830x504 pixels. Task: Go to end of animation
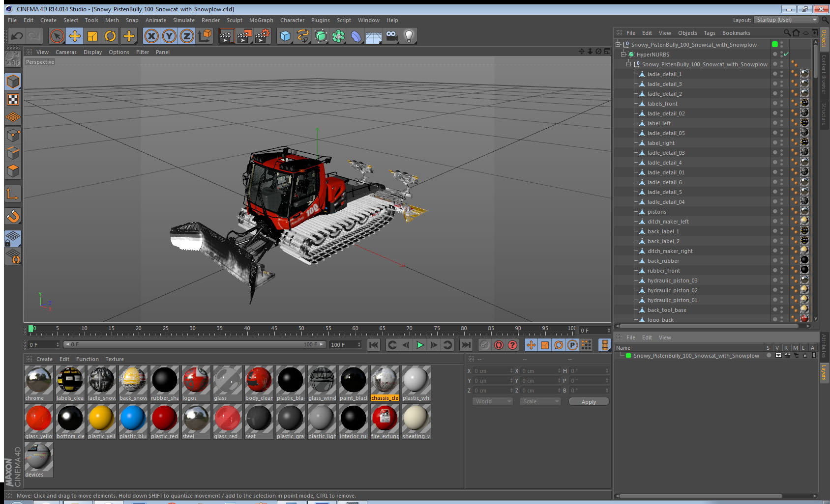(466, 345)
